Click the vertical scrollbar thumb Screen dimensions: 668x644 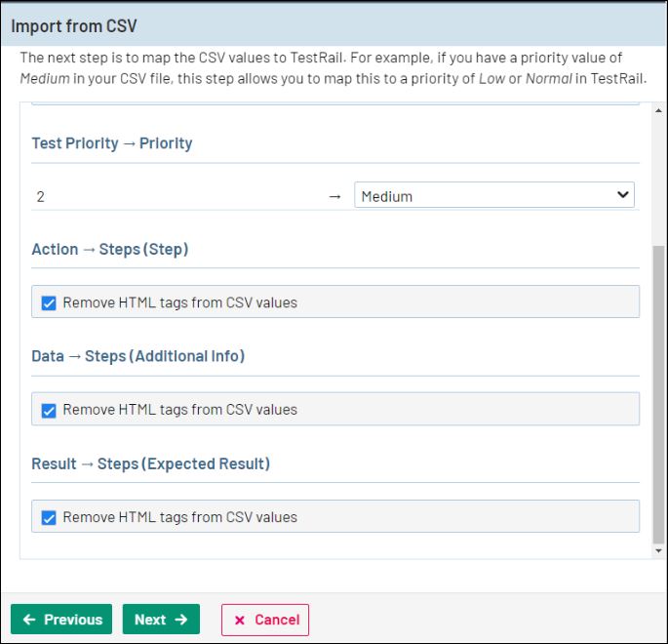[x=658, y=390]
